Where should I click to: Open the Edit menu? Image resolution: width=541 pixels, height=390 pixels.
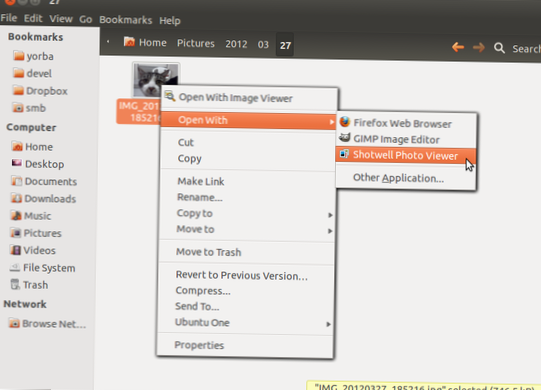(x=33, y=18)
